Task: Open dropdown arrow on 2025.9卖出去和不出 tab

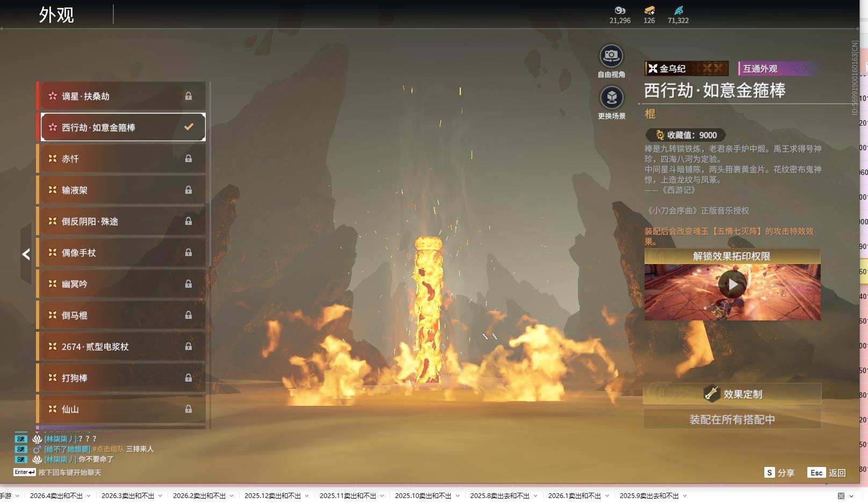Action: [685, 495]
